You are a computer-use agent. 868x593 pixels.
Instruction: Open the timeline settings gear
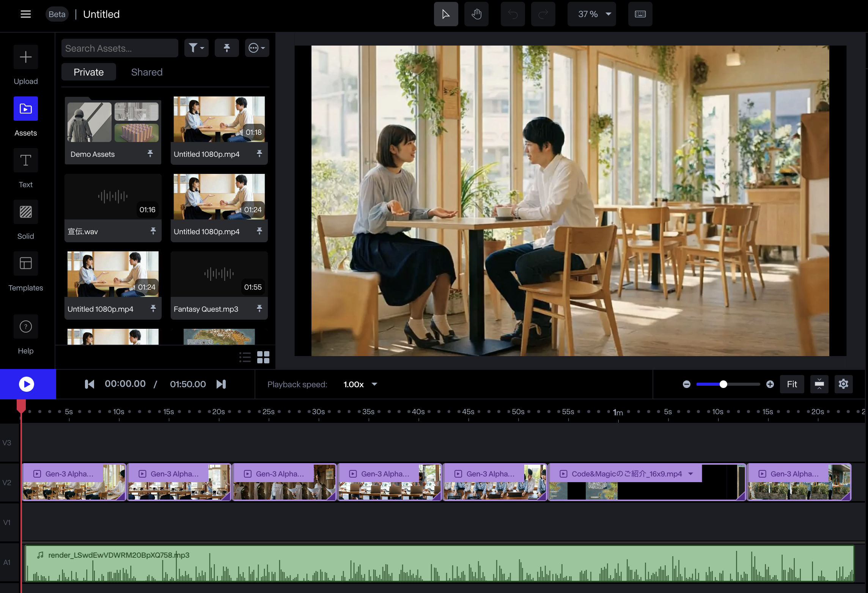point(843,384)
